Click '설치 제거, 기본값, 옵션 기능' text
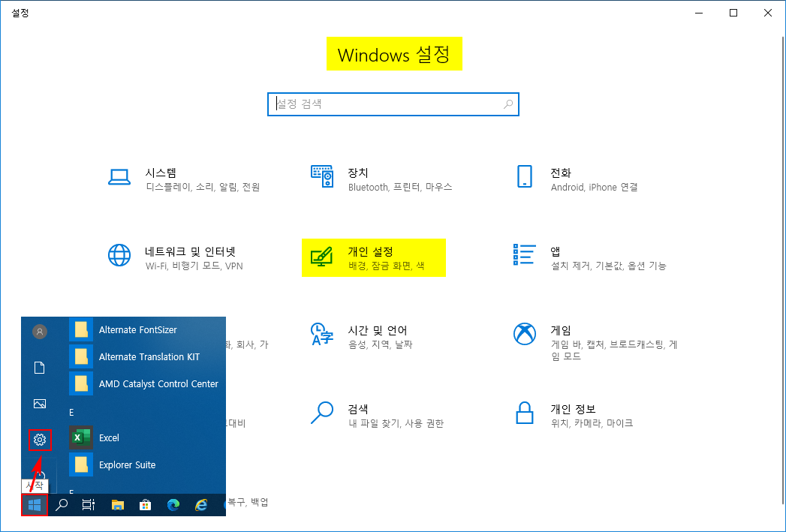The height and width of the screenshot is (532, 786). (x=609, y=266)
